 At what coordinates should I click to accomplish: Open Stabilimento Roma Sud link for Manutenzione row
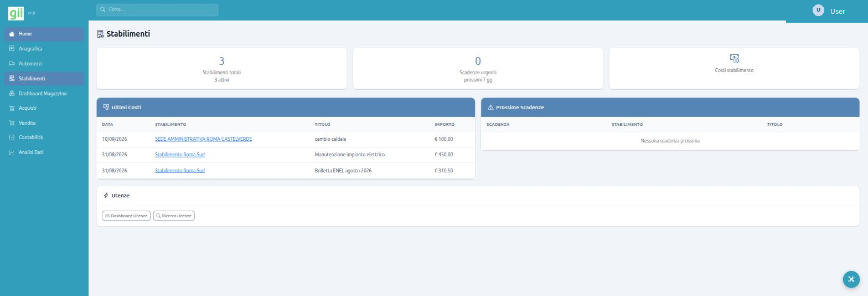180,155
